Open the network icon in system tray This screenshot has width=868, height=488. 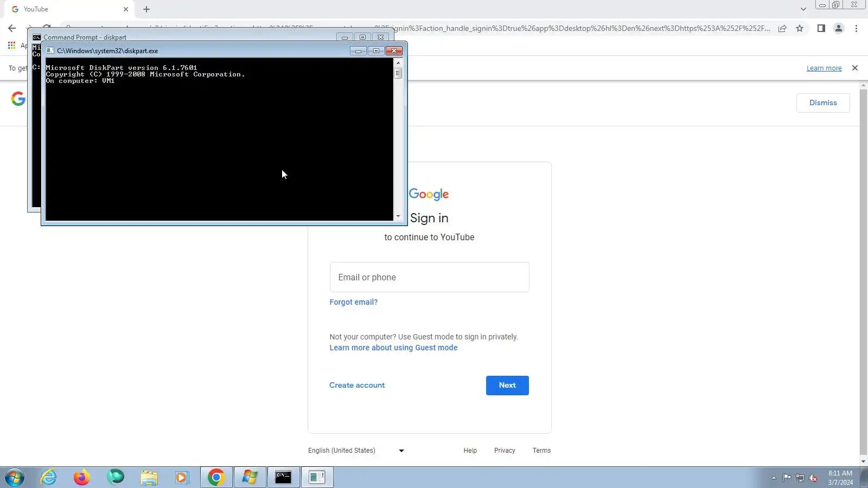pos(800,478)
